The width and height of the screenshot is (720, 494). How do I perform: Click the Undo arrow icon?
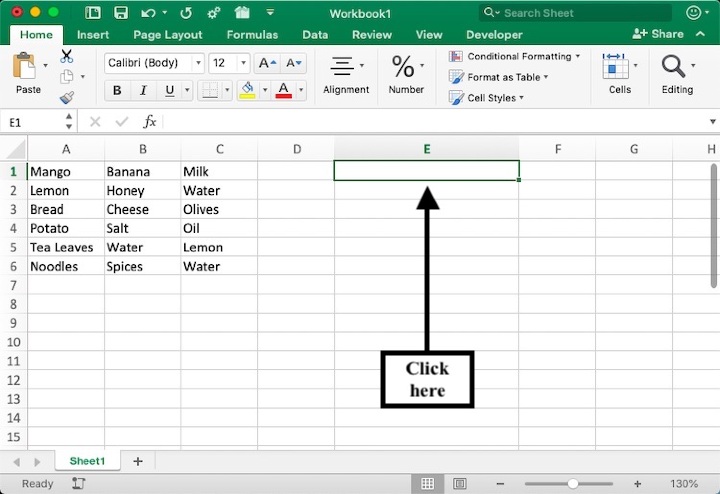click(148, 13)
